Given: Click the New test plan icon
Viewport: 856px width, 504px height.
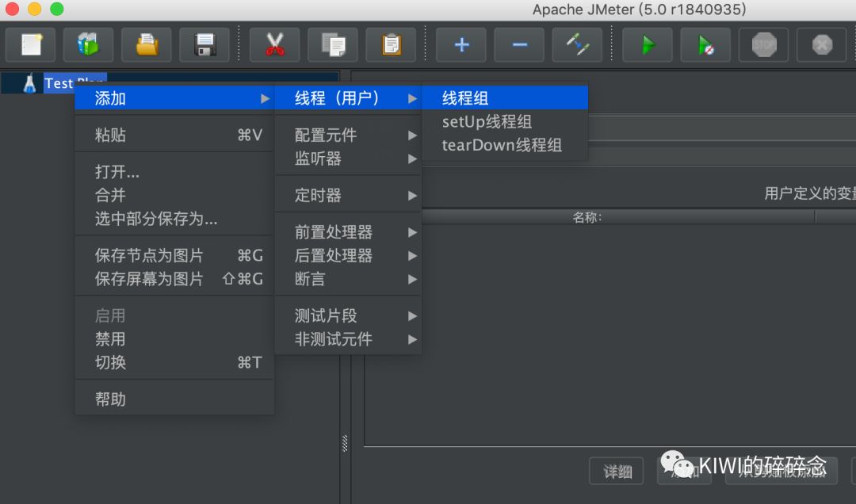Looking at the screenshot, I should tap(31, 45).
